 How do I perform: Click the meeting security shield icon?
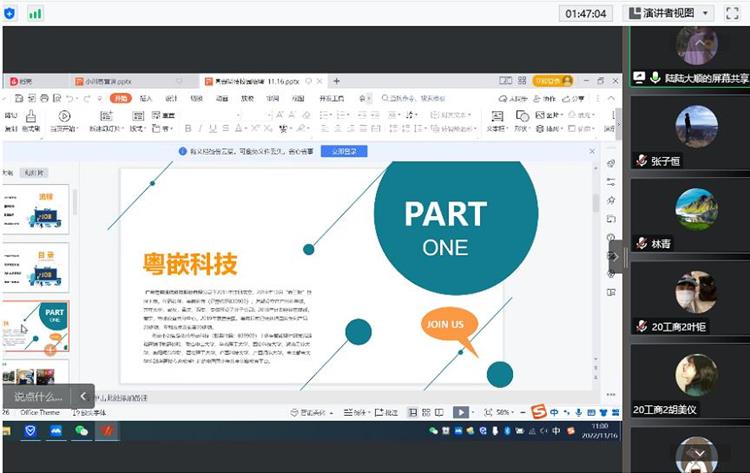click(10, 13)
